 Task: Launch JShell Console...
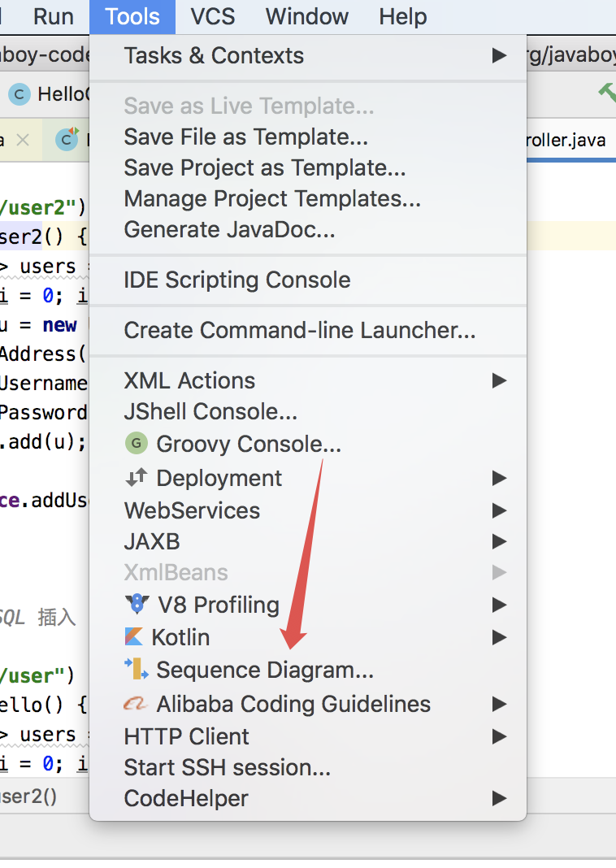pyautogui.click(x=308, y=412)
